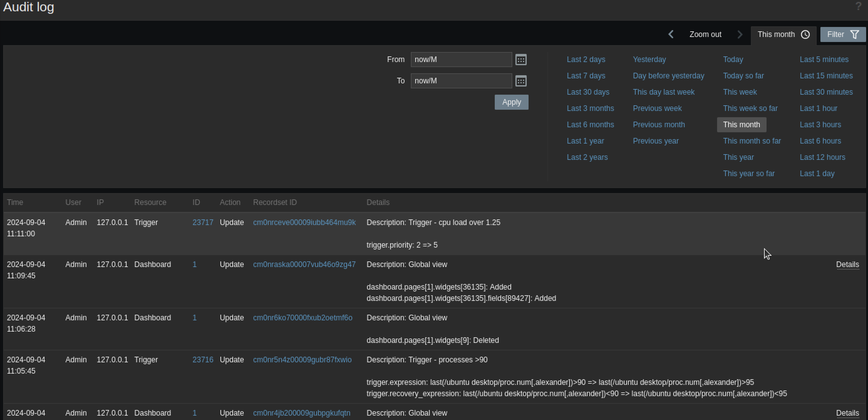Select Last 12 hours range

click(822, 158)
